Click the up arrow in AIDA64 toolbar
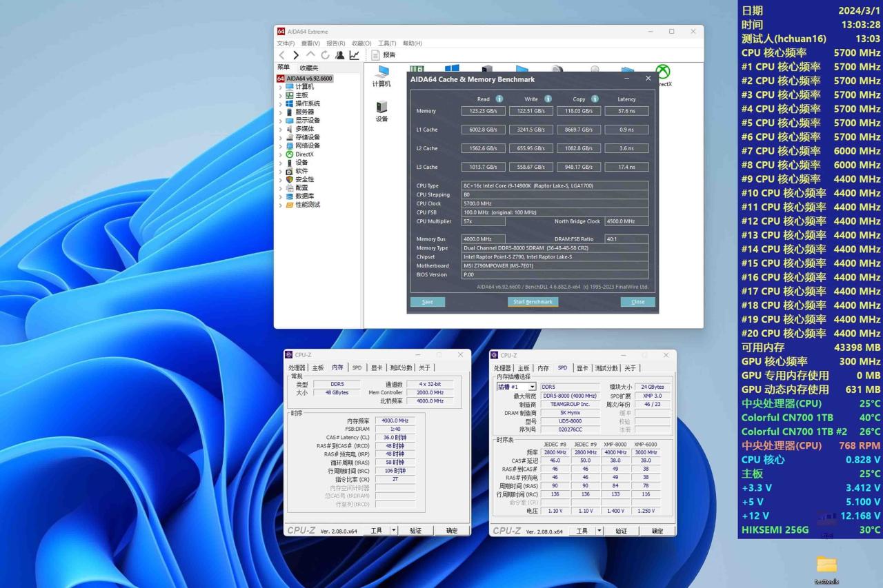The width and height of the screenshot is (883, 588). pos(310,55)
